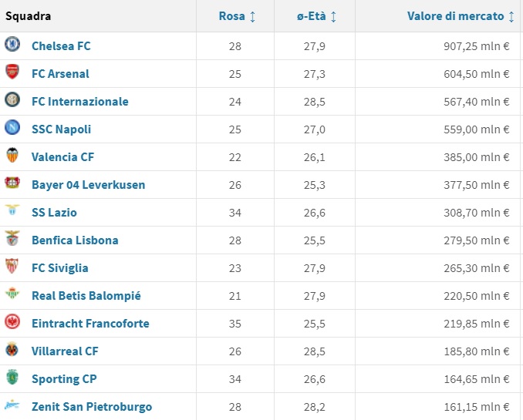Click the Sporting CP crest icon
The width and height of the screenshot is (523, 420).
pyautogui.click(x=12, y=378)
